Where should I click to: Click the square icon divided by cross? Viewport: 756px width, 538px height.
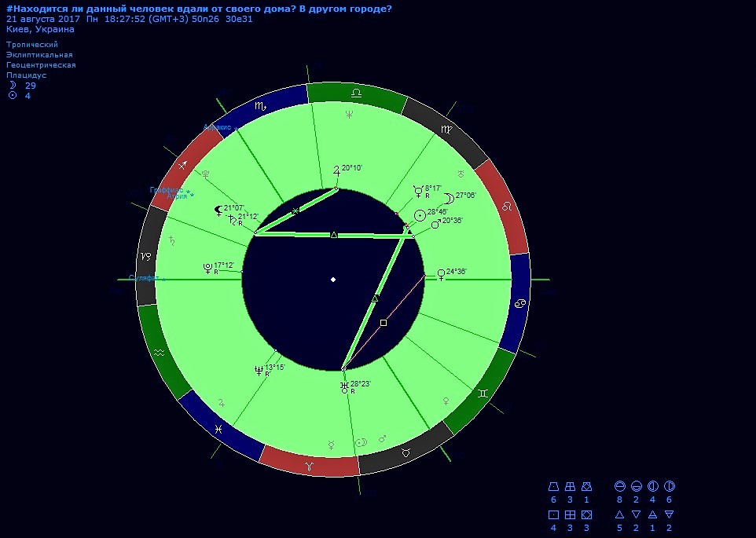coord(570,514)
